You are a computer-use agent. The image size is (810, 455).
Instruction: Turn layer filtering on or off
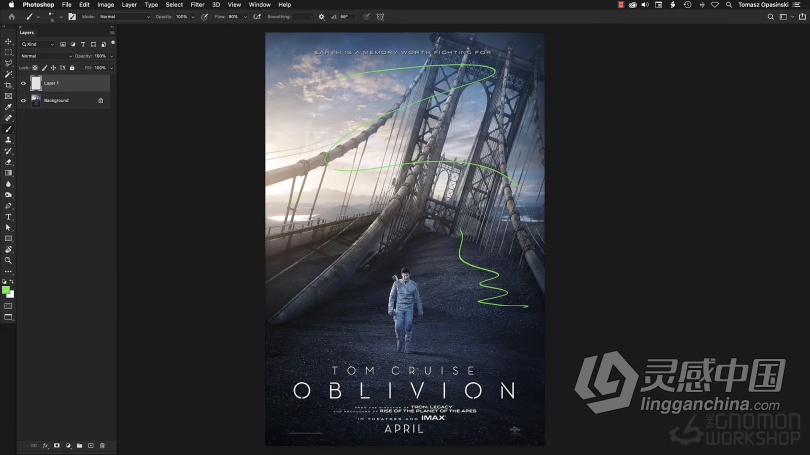point(113,43)
